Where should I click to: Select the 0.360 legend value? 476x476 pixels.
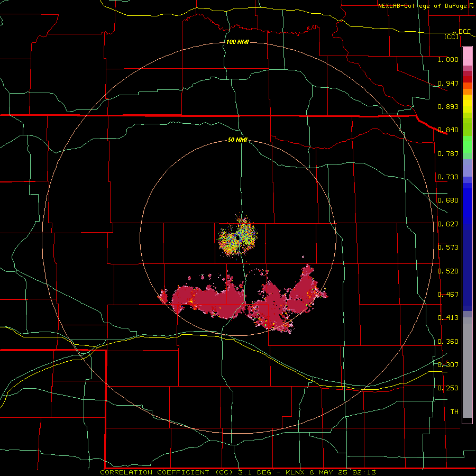click(448, 342)
